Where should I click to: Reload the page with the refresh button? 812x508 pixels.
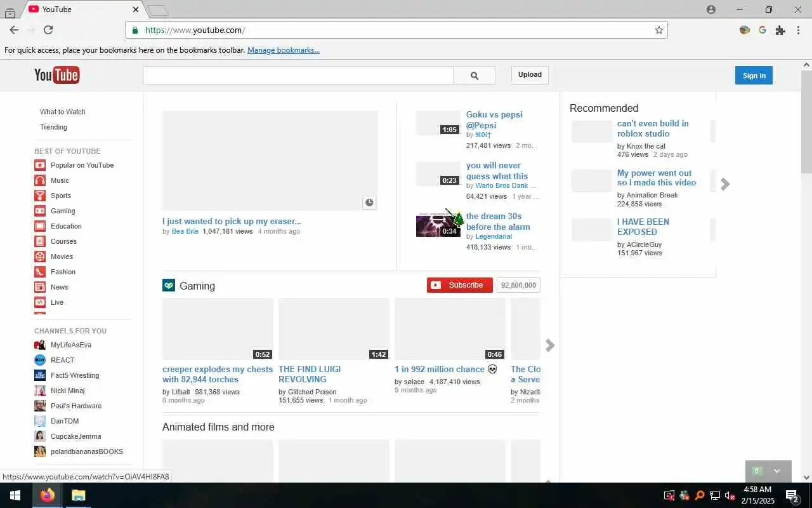[x=48, y=30]
